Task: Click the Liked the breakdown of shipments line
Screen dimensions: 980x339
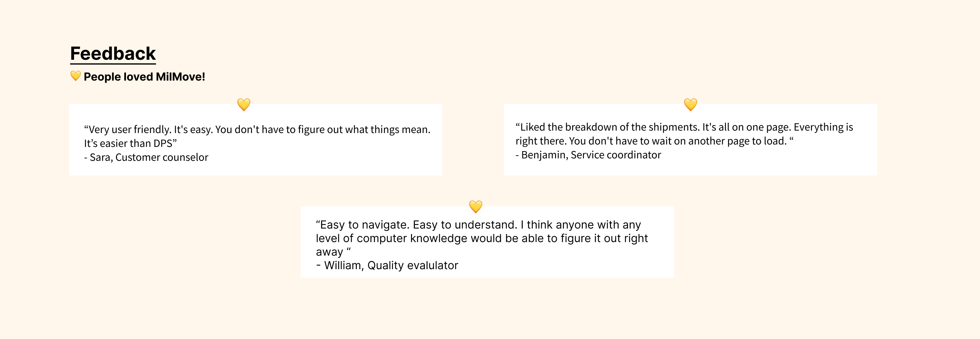Action: pos(684,127)
